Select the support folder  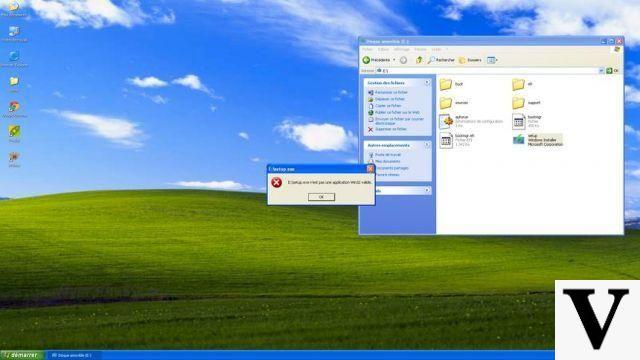(x=527, y=102)
